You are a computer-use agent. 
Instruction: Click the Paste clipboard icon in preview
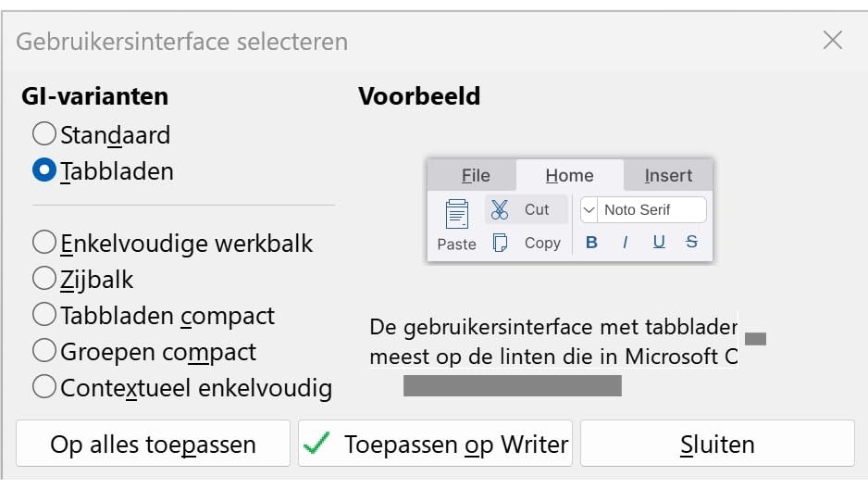tap(456, 214)
